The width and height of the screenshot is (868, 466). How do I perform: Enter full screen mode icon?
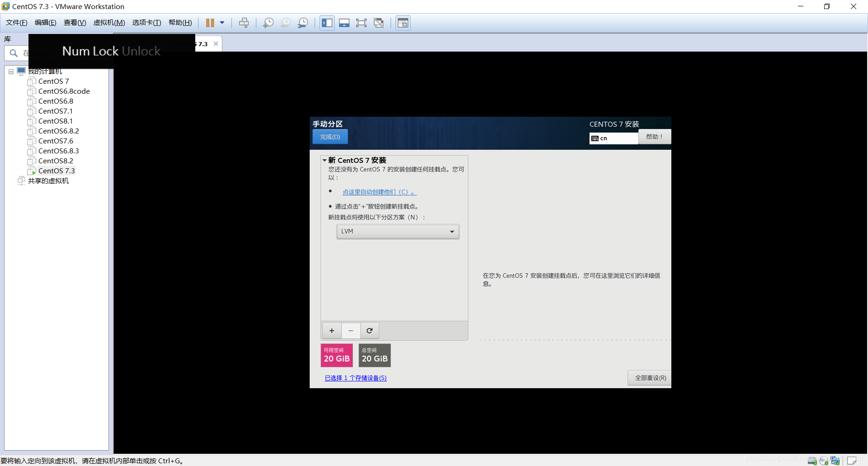click(x=361, y=23)
